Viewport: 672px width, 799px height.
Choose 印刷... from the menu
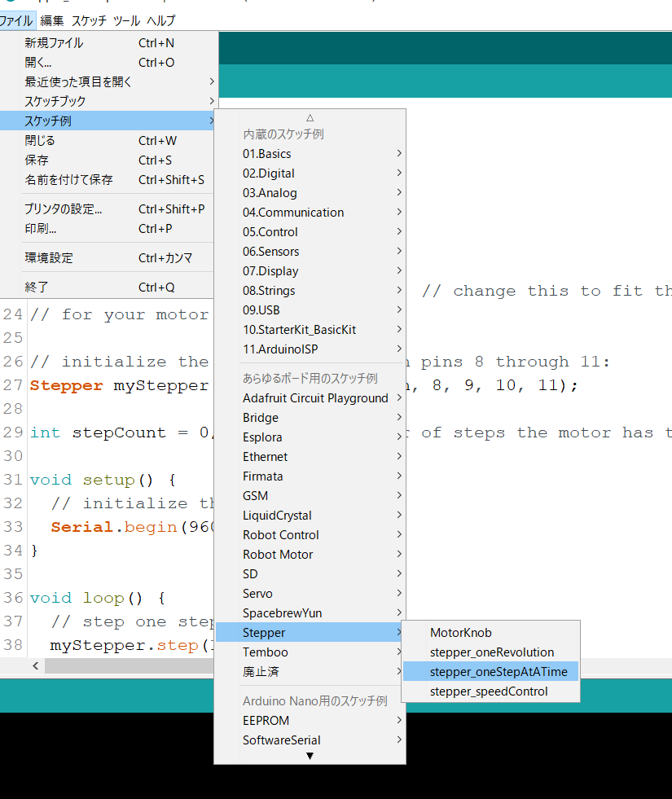(x=107, y=228)
